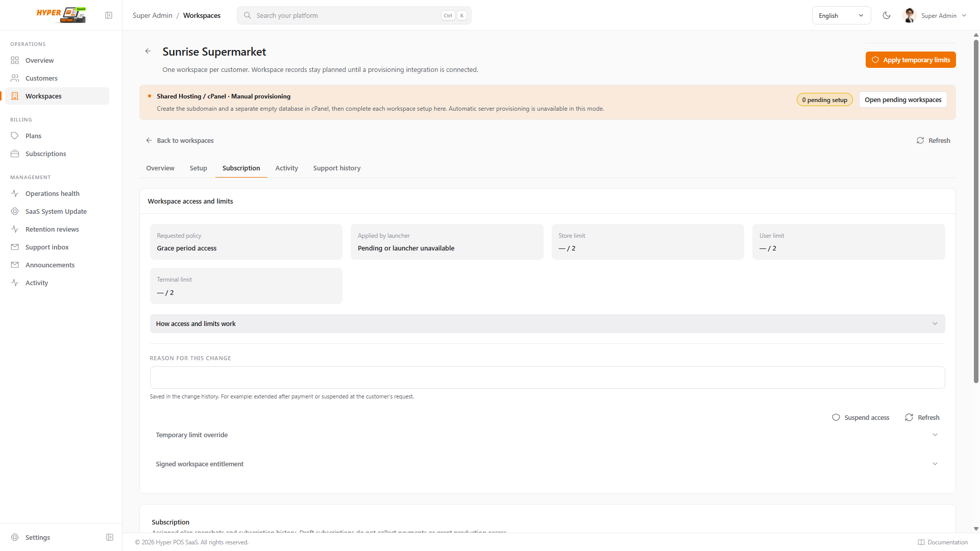Open Subscriptions in the sidebar
The width and height of the screenshot is (980, 551).
coord(57,154)
